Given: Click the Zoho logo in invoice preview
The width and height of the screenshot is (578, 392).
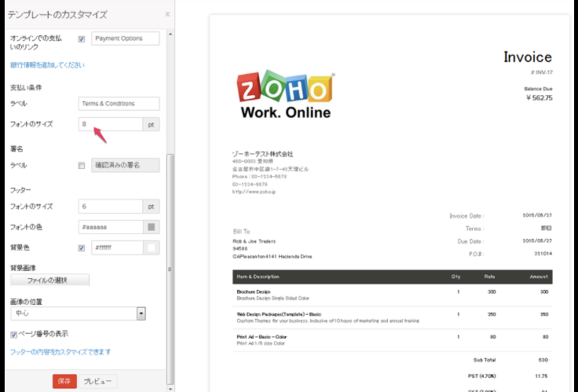Looking at the screenshot, I should (286, 94).
